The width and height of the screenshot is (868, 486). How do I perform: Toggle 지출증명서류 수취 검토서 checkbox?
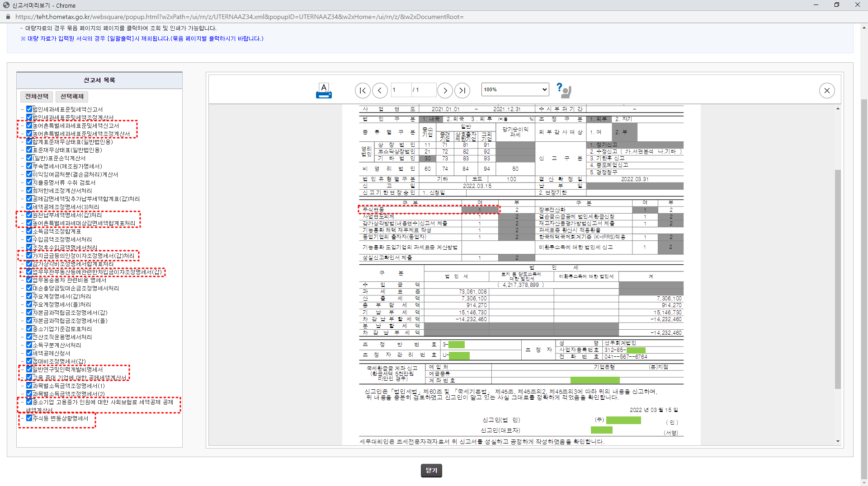(x=29, y=182)
